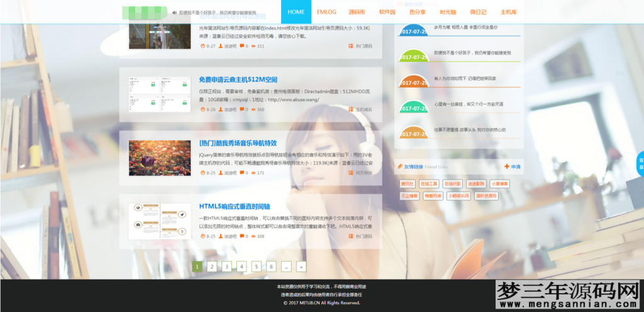Image resolution: width=644 pixels, height=312 pixels.
Task: Open friend link 迷途影院
Action: coord(477,184)
